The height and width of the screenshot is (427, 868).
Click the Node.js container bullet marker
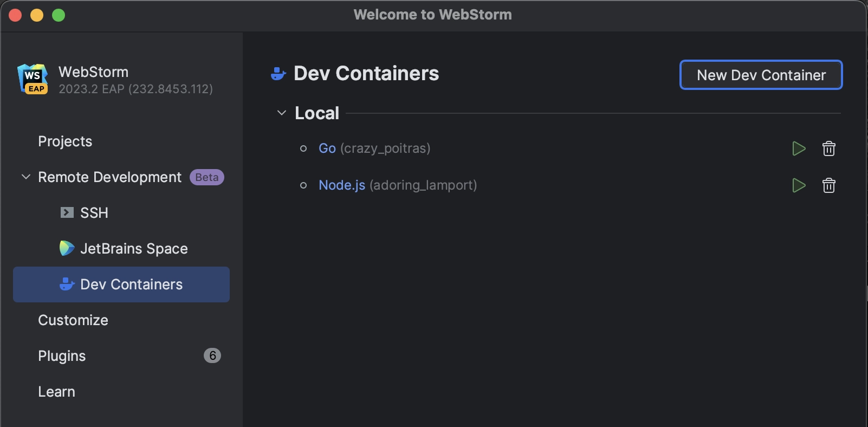[x=303, y=185]
